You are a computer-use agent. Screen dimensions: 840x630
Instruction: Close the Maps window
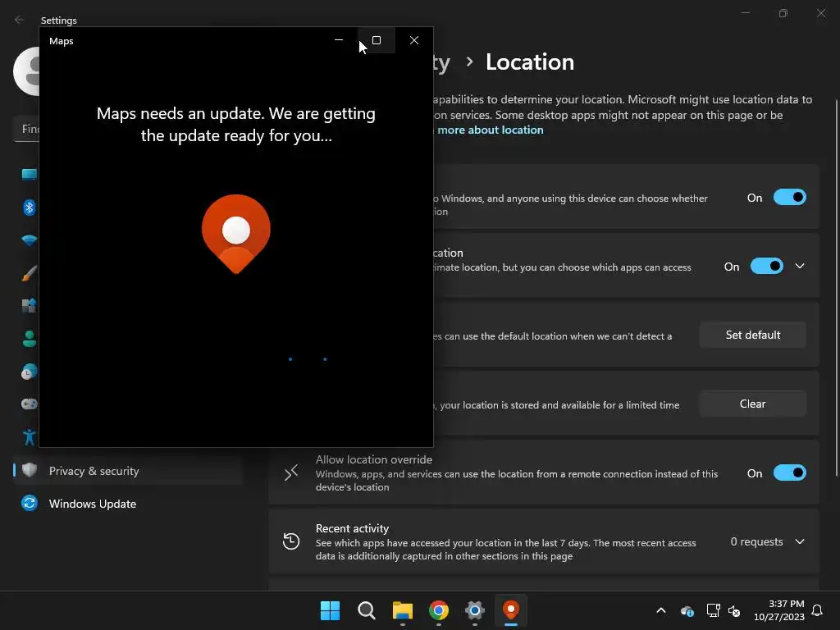coord(414,40)
